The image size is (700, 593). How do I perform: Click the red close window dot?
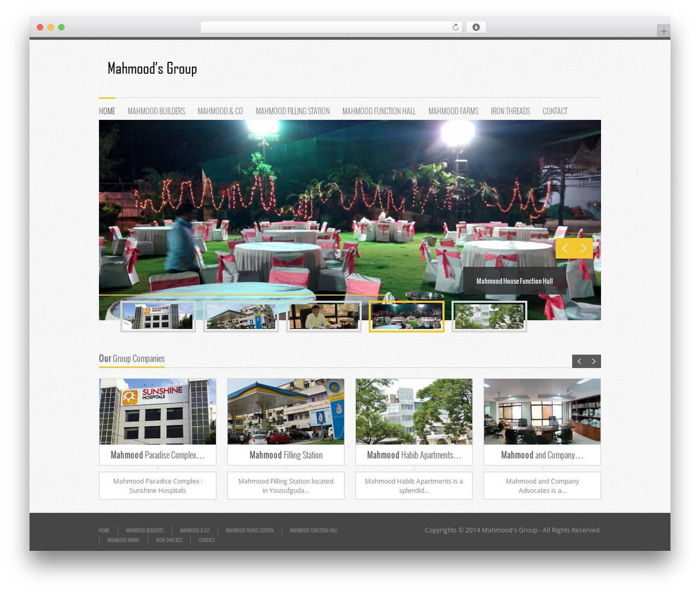tap(40, 27)
